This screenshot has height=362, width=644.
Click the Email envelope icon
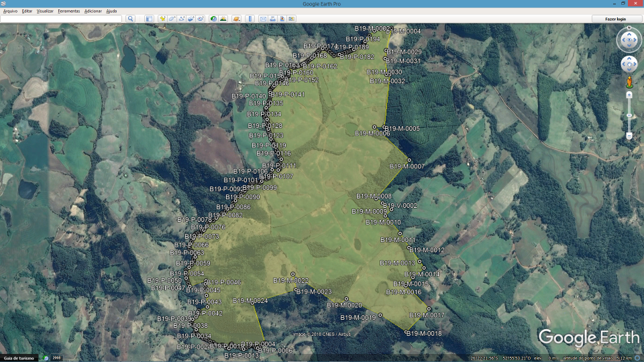coord(263,19)
